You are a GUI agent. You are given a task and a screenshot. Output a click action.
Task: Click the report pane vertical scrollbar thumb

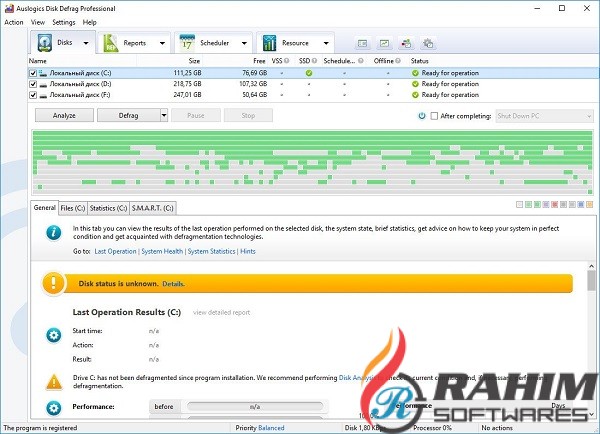pos(592,281)
